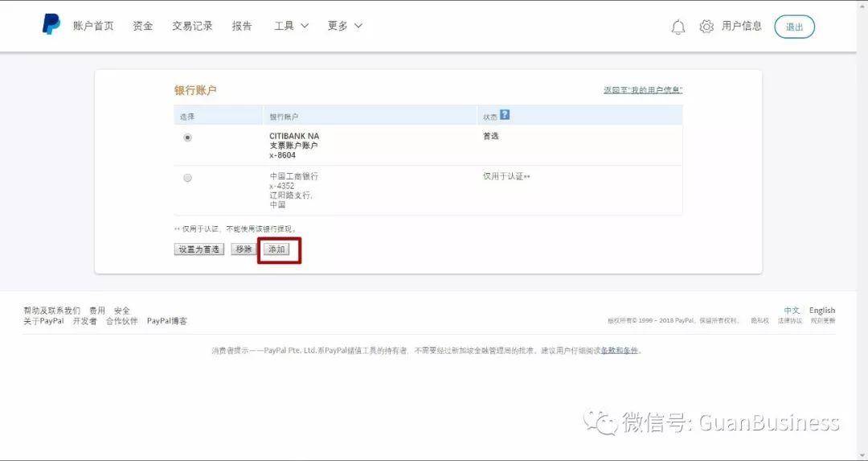Click the 辽阳路支行 branch text
Image resolution: width=868 pixels, height=461 pixels.
tap(291, 196)
